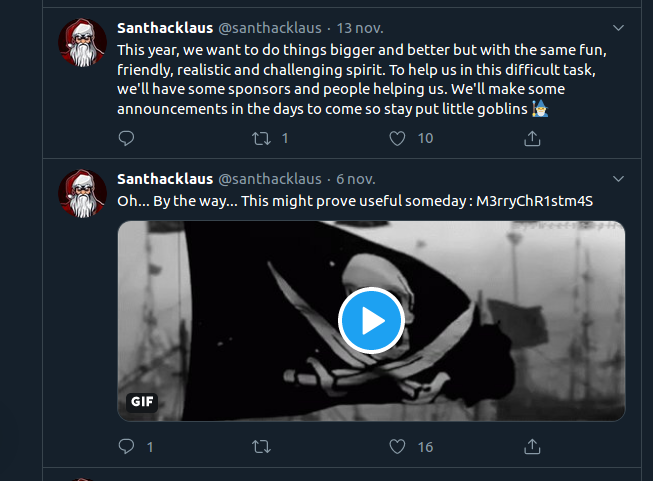Open the 13 nov. tweet options chevron
The height and width of the screenshot is (481, 653).
coord(617,28)
